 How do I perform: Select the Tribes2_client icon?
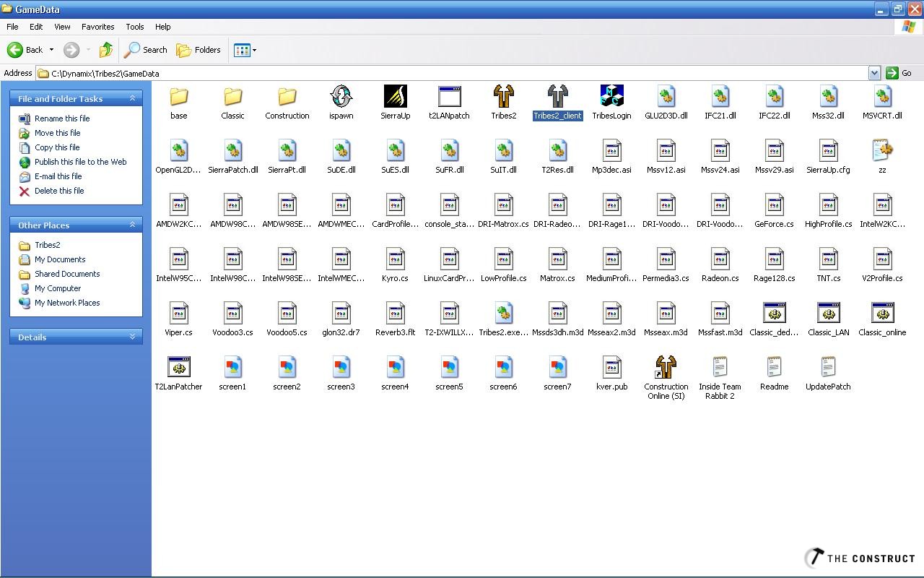(557, 96)
